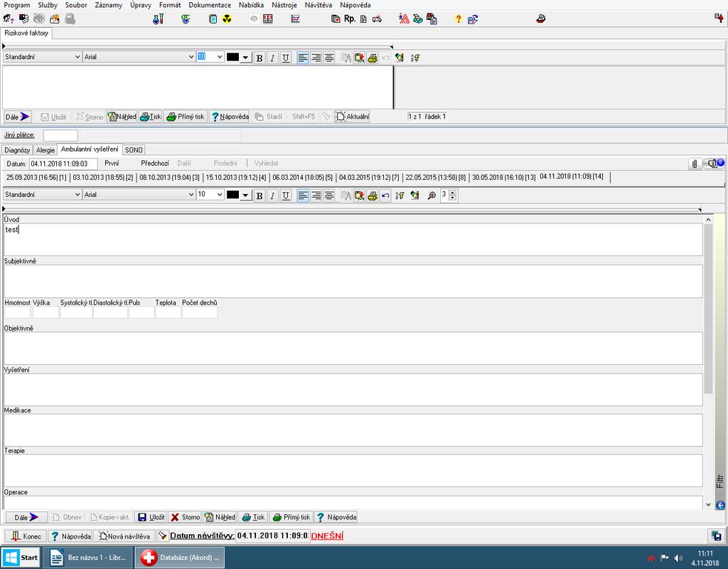Click the ambulance vehicle icon in main toolbar
Image resolution: width=728 pixels, height=569 pixels.
[x=377, y=19]
